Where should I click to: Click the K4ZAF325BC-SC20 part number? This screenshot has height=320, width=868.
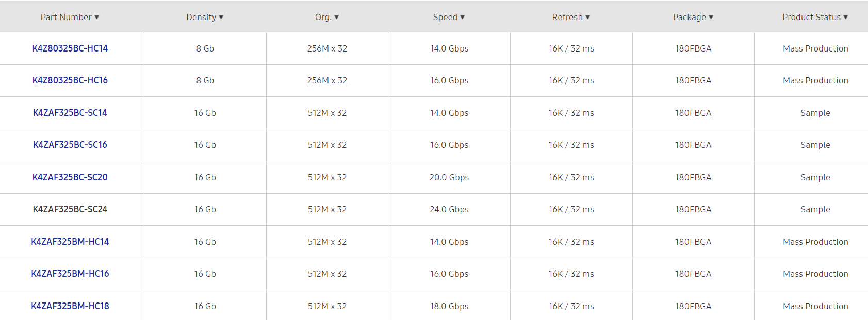click(70, 177)
